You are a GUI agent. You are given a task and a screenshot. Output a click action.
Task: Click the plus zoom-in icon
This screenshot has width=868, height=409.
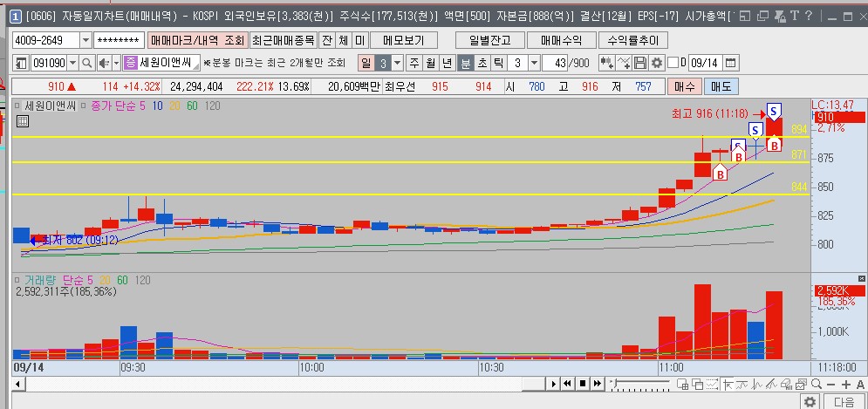pyautogui.click(x=846, y=384)
